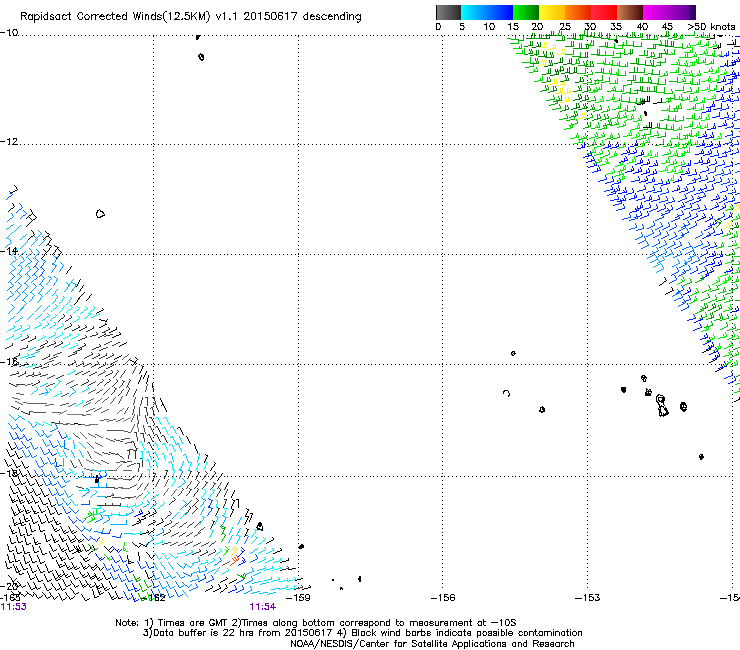Image resolution: width=740 pixels, height=650 pixels.
Task: Click the "Rapidscat Corrected Winds(12.5KM)" title text
Action: coord(115,17)
